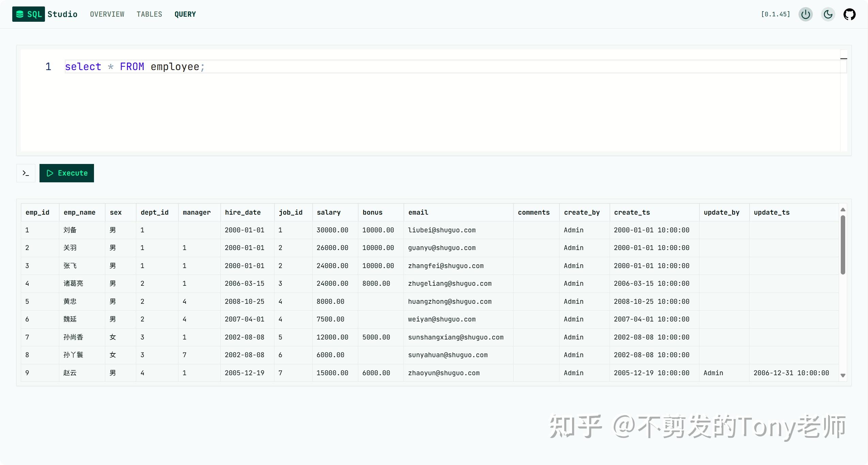The width and height of the screenshot is (868, 465).
Task: Click the emp_name column header
Action: pos(79,212)
